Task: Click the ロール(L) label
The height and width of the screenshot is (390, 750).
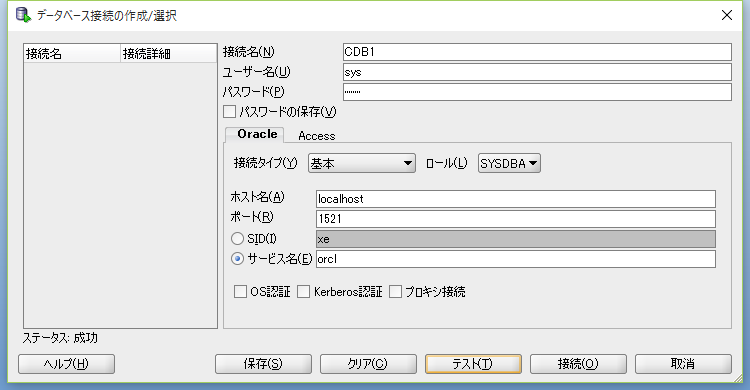Action: pos(446,163)
